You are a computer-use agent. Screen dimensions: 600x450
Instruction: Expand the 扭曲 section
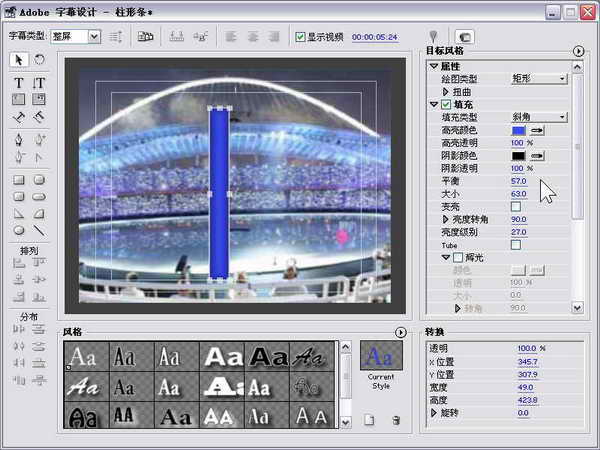[446, 91]
